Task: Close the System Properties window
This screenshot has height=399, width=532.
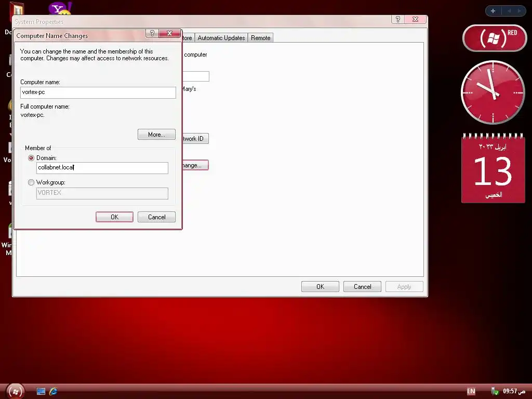Action: coord(415,19)
